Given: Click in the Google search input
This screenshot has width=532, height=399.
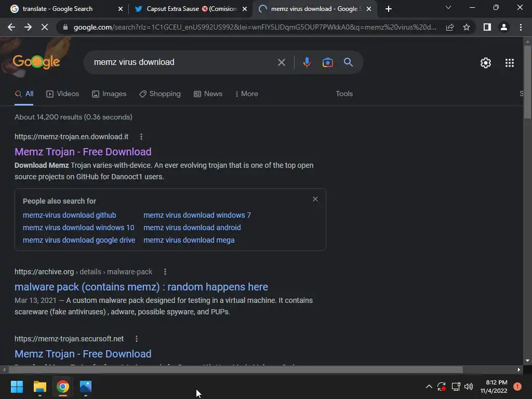Looking at the screenshot, I should [x=183, y=62].
